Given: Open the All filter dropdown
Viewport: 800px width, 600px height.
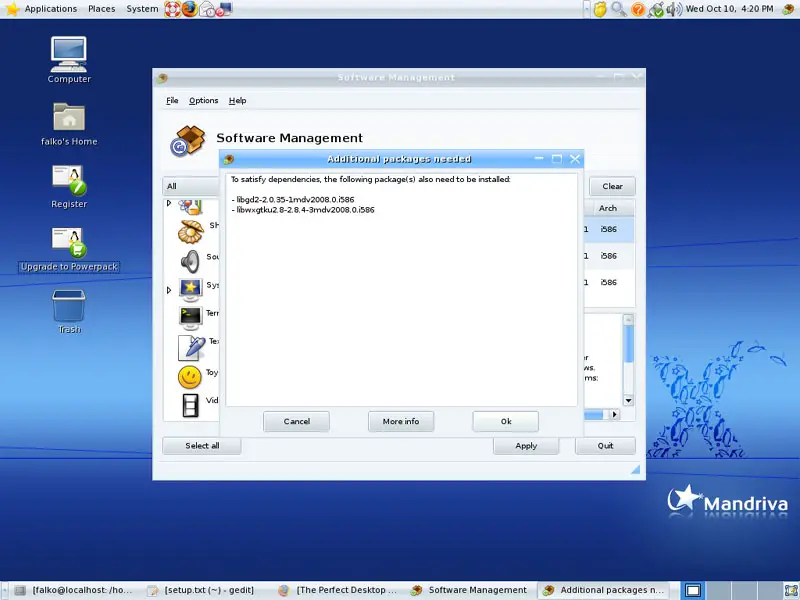Looking at the screenshot, I should (191, 186).
